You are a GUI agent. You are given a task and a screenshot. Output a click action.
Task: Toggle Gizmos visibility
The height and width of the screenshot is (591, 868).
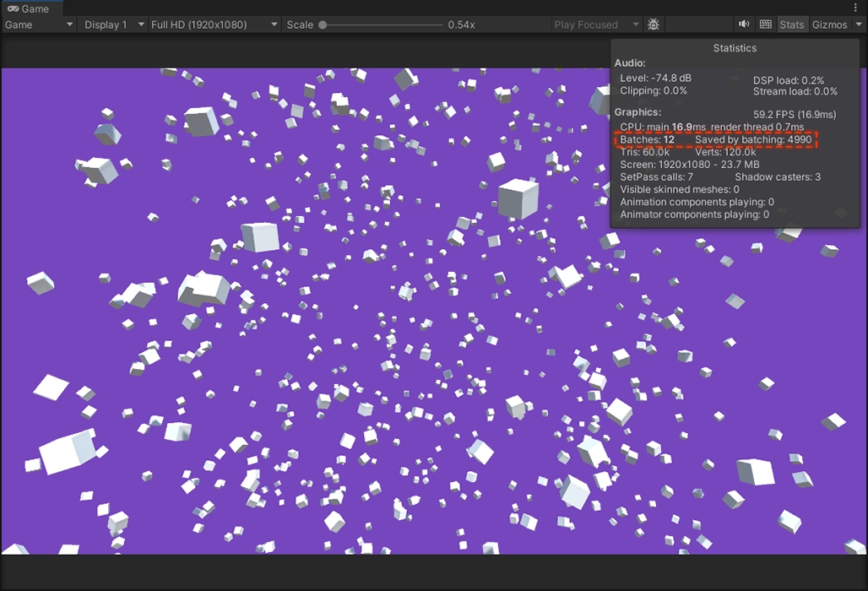[828, 24]
